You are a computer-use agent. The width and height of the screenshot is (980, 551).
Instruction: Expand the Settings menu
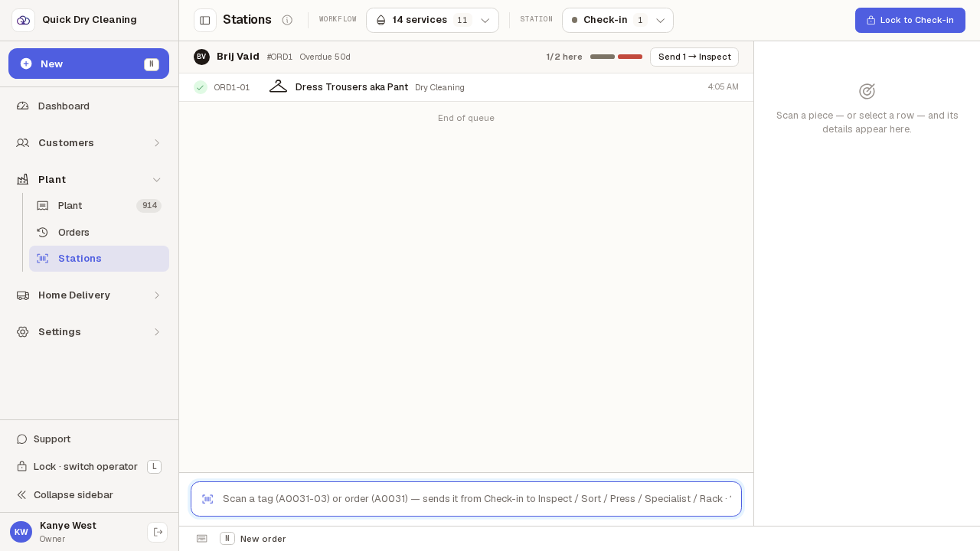[89, 331]
